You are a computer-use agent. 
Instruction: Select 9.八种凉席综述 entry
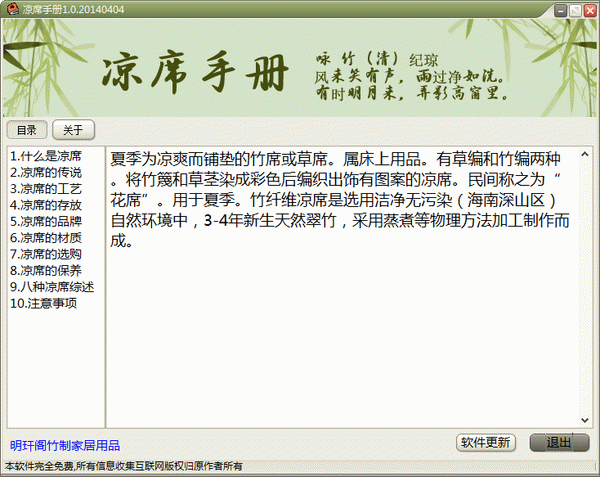(52, 287)
